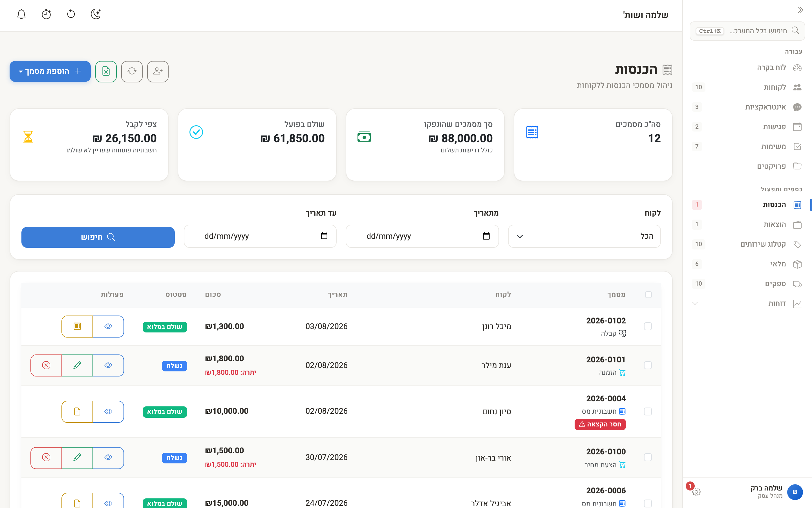812x508 pixels.
Task: Open the לקוח filter dropdown
Action: pyautogui.click(x=584, y=236)
